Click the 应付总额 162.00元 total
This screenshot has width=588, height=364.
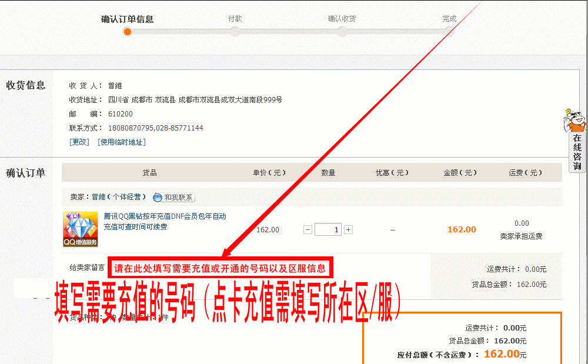pyautogui.click(x=462, y=354)
